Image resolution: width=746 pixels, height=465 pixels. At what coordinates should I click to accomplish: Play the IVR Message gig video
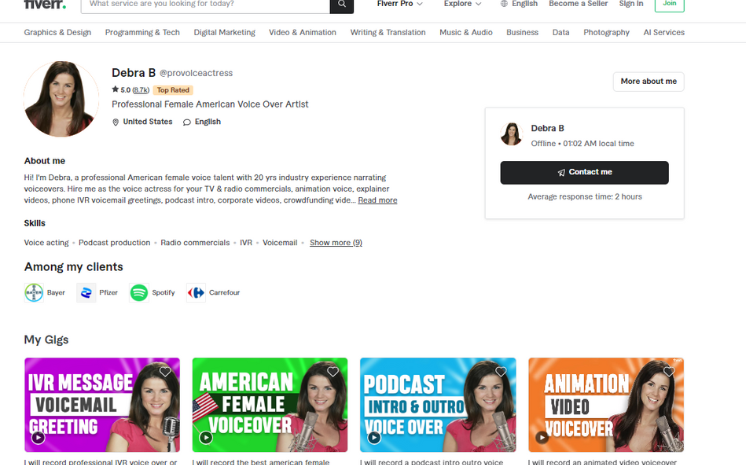point(38,437)
